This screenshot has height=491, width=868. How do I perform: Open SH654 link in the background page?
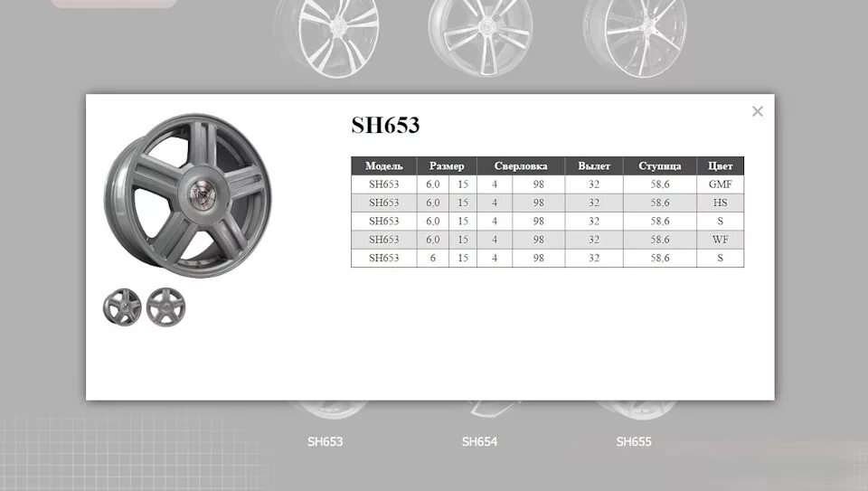[x=479, y=442]
